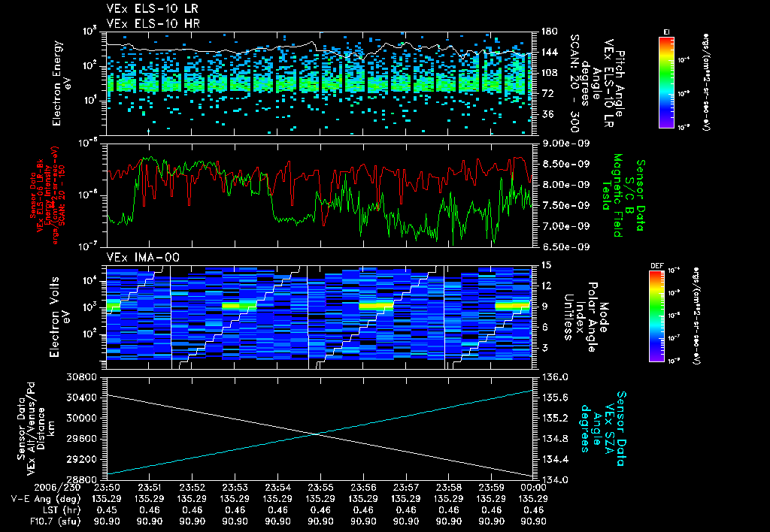Click the 134.4 SZA degrees tick
This screenshot has width=770, height=532.
554,459
